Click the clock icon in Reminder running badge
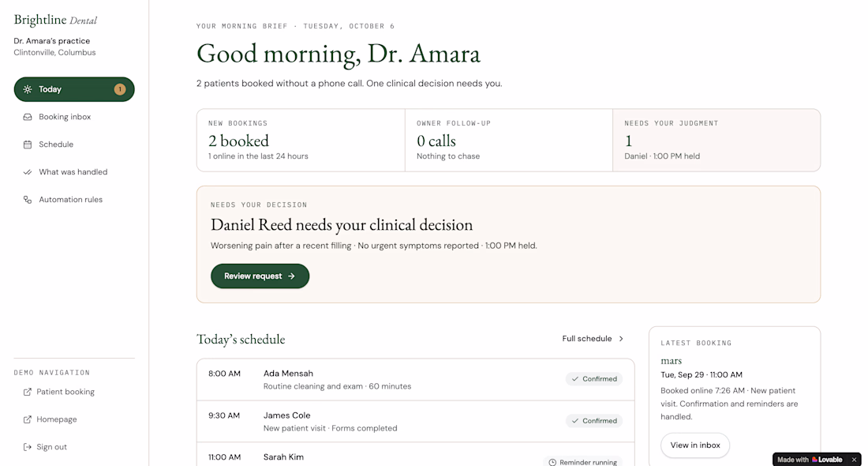 coord(552,462)
